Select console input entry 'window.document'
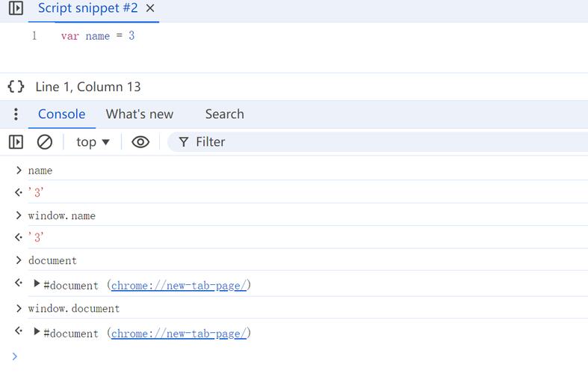 click(74, 308)
